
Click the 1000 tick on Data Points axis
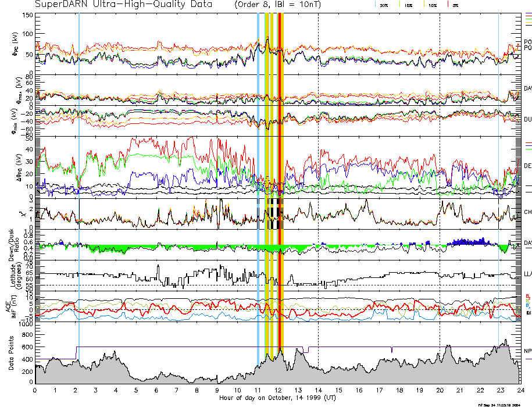tap(26, 324)
